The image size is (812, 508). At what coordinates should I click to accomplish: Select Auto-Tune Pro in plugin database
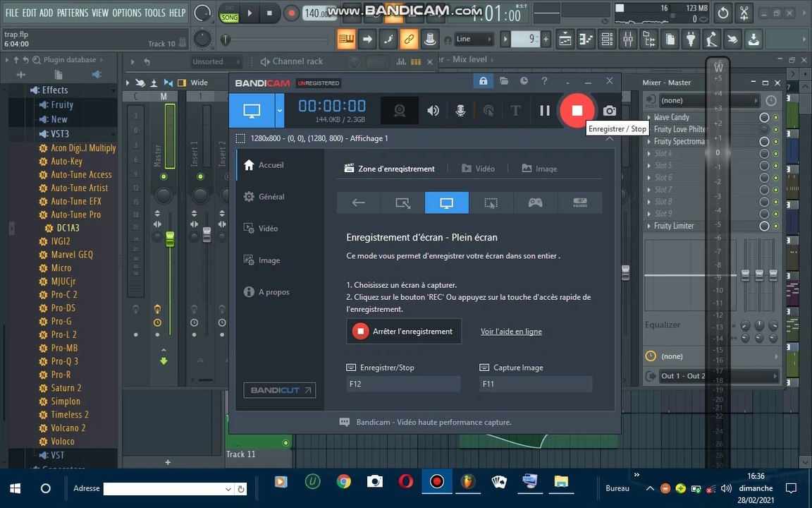(75, 214)
